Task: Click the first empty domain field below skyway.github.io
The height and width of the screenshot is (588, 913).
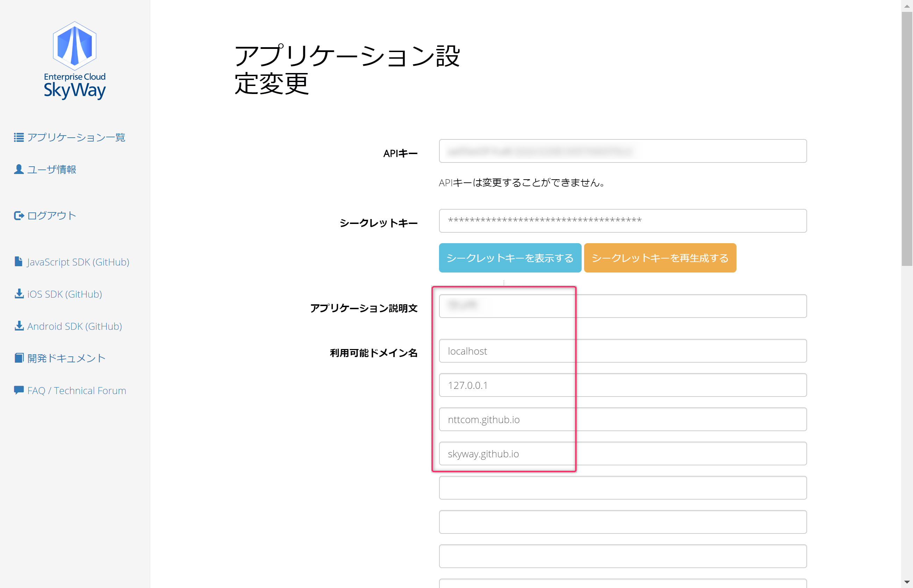Action: tap(622, 488)
